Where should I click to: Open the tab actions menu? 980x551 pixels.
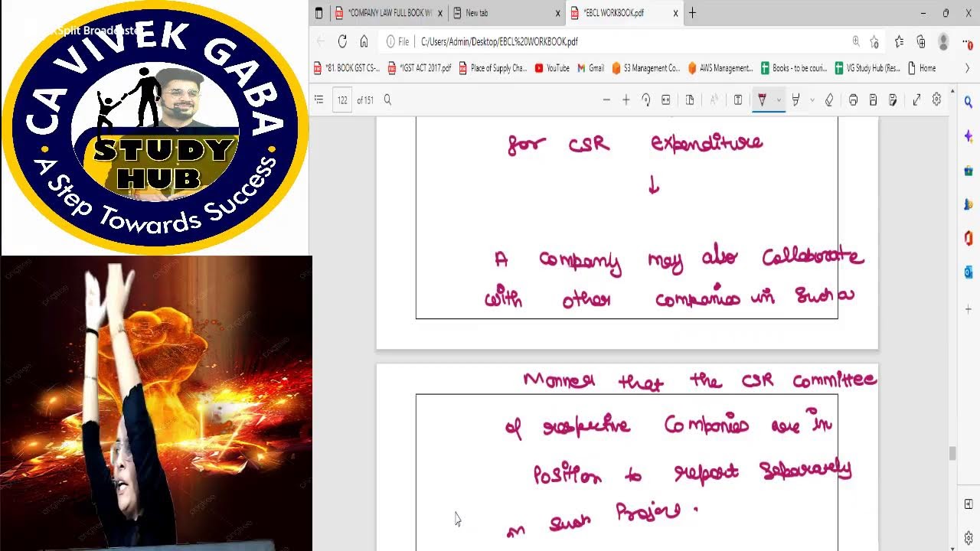(x=318, y=13)
